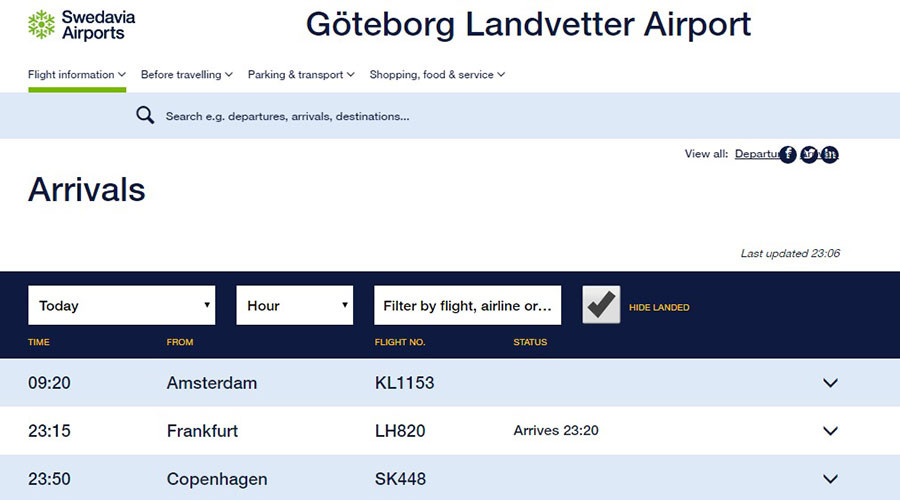Open the Hour filter dropdown
Screen dimensions: 900x500
tap(294, 305)
